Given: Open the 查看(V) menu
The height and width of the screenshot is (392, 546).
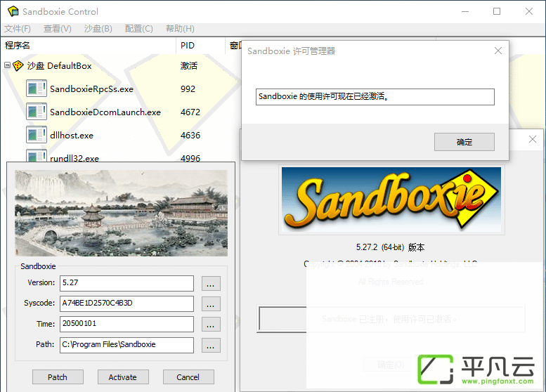Looking at the screenshot, I should pos(58,29).
